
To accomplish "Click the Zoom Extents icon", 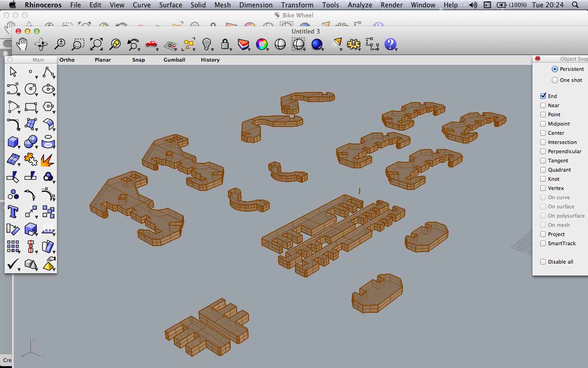I will click(96, 44).
